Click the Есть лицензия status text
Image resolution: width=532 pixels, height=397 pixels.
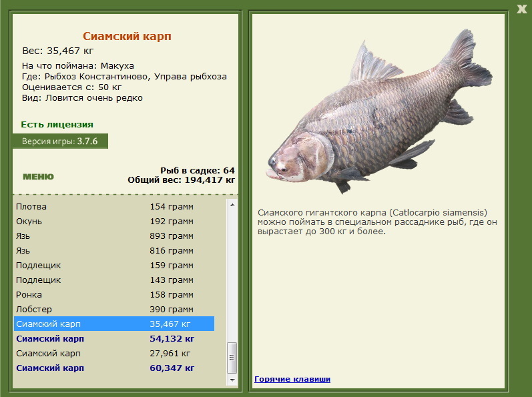pos(57,124)
